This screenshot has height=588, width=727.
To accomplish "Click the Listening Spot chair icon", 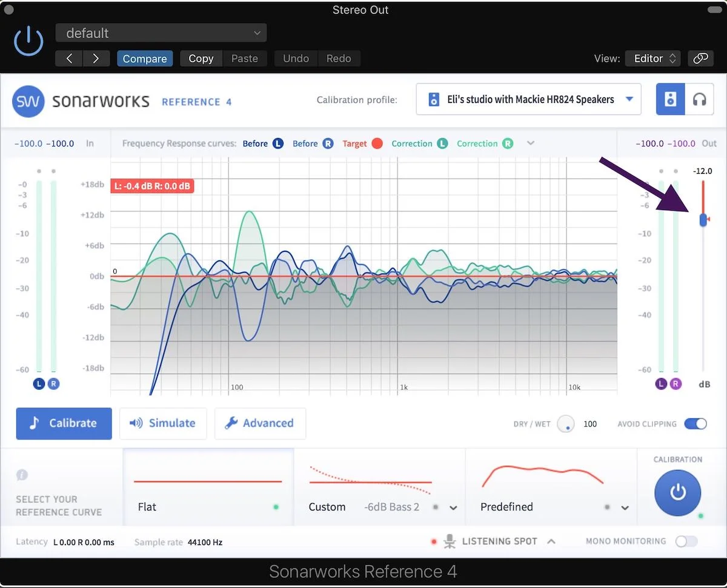I will click(x=450, y=541).
